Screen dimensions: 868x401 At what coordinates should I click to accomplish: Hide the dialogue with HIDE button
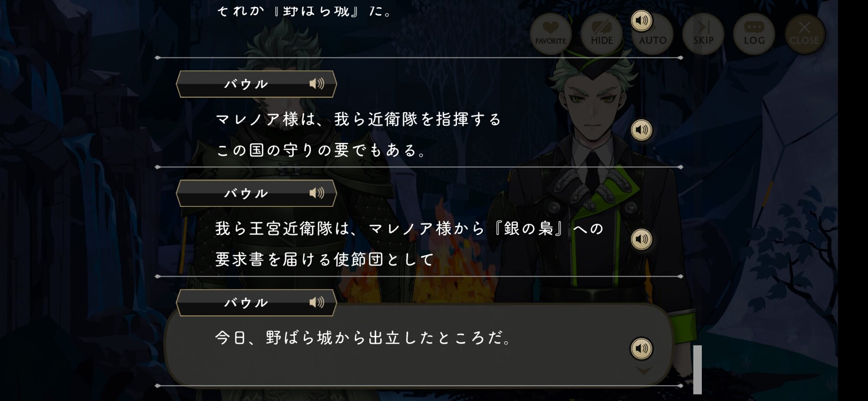[602, 34]
